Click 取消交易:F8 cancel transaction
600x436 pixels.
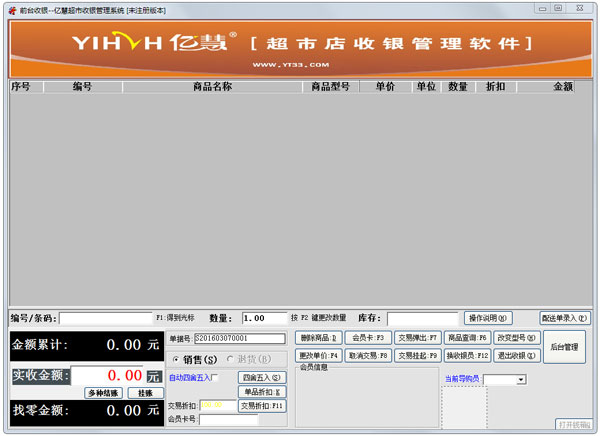[368, 356]
